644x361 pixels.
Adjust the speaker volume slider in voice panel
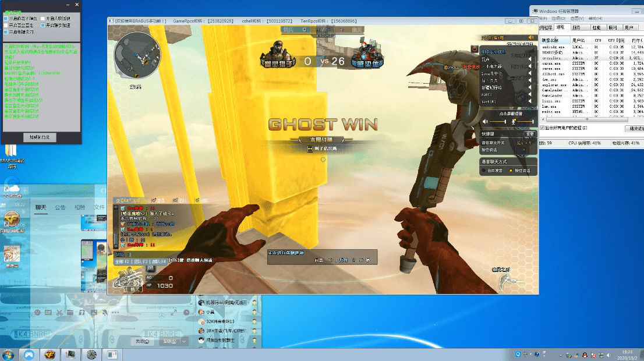click(498, 122)
